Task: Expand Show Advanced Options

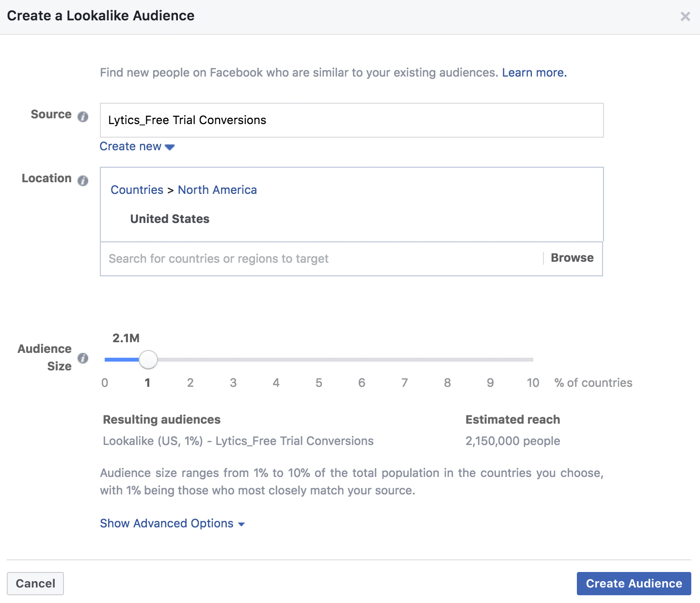Action: (x=172, y=524)
